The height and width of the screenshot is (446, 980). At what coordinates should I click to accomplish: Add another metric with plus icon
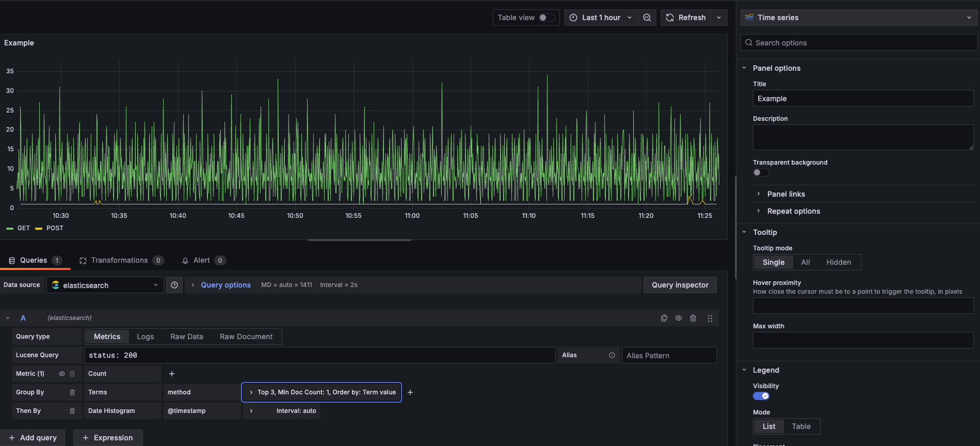[x=172, y=374]
